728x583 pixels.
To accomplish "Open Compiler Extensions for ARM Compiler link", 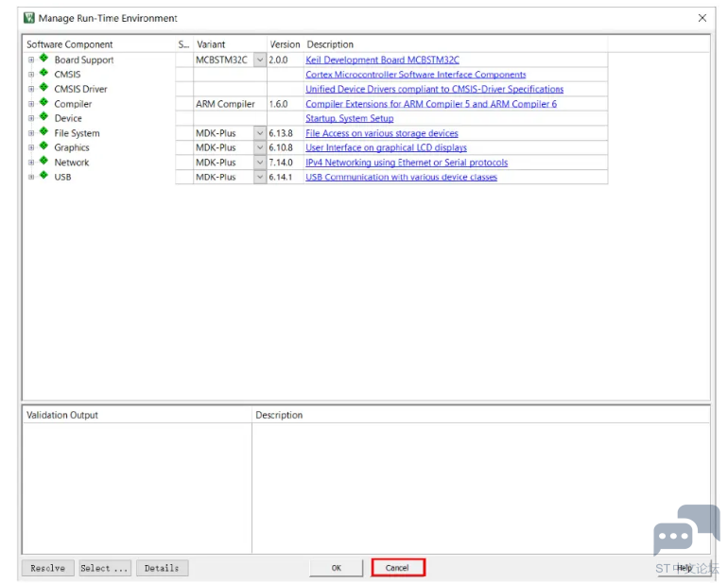I will pos(431,104).
